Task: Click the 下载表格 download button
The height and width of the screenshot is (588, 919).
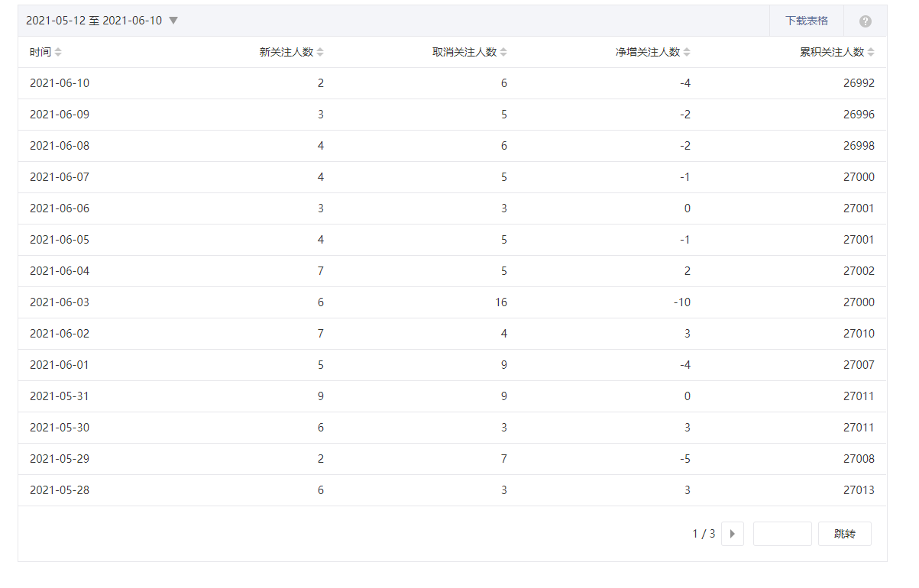Action: (x=806, y=21)
